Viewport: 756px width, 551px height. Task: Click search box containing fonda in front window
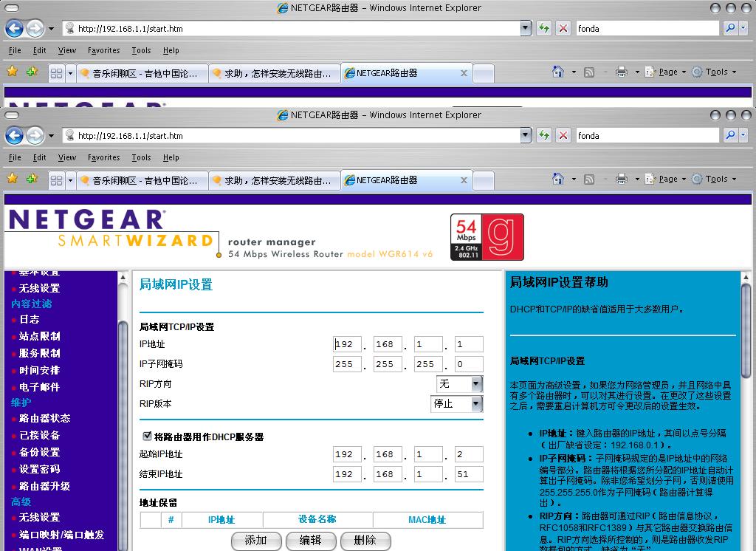click(x=647, y=136)
